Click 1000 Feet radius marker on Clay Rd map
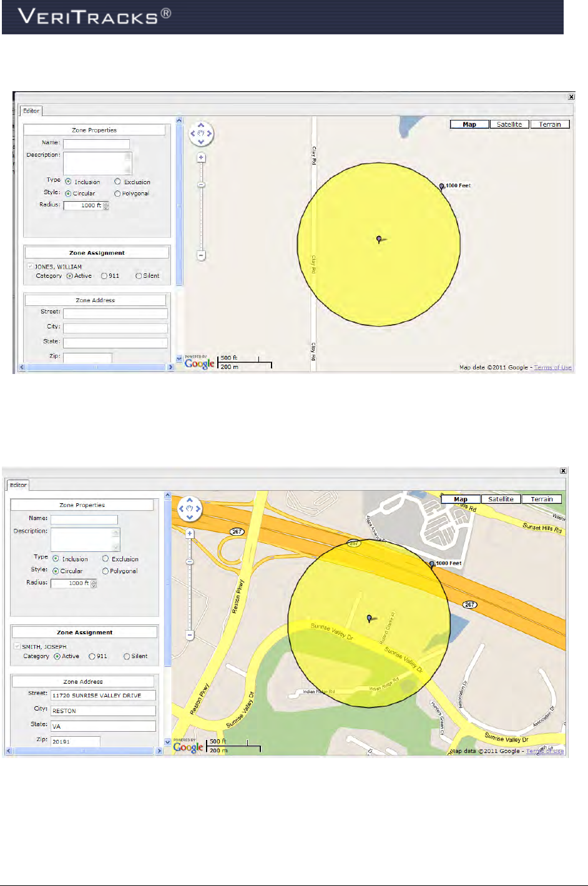The image size is (588, 886). [x=441, y=186]
